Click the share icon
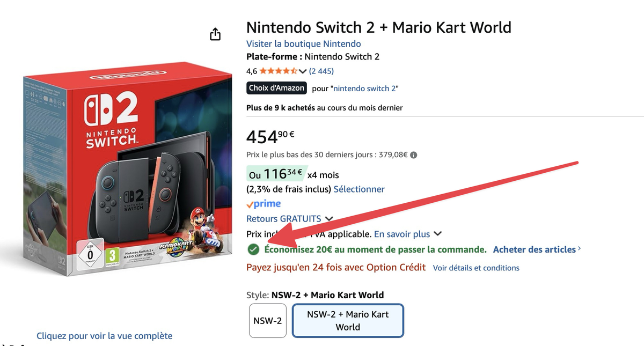This screenshot has width=644, height=346. click(215, 33)
